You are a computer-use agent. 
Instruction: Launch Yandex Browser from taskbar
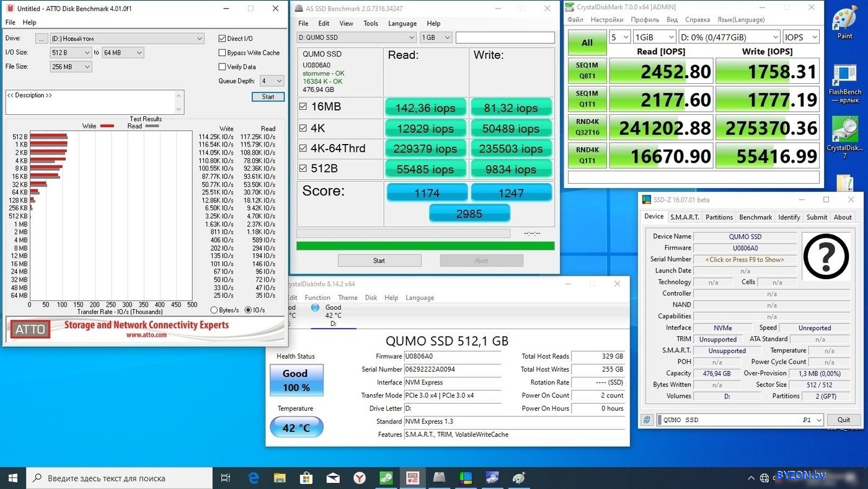(x=360, y=478)
